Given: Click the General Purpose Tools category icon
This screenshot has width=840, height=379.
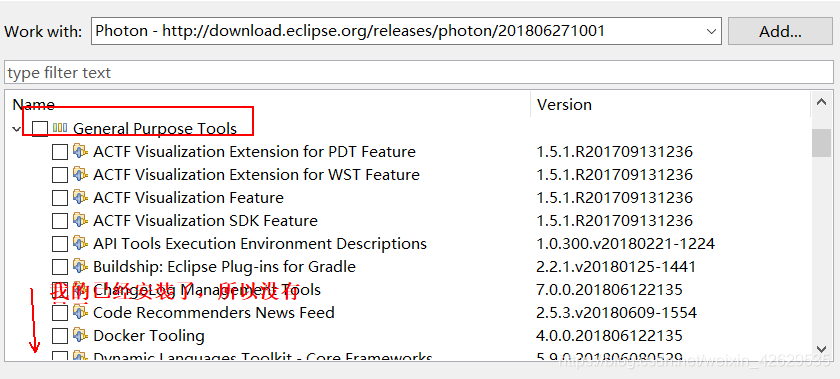Looking at the screenshot, I should click(60, 128).
